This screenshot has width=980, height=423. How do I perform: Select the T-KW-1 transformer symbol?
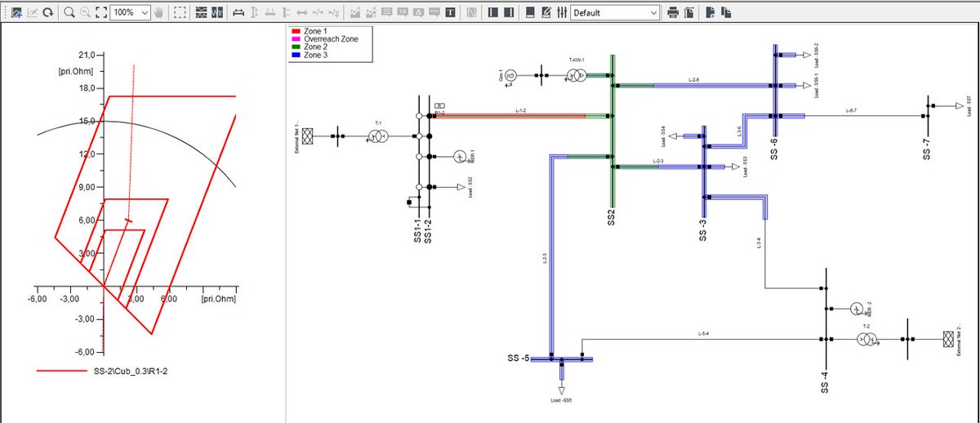pos(577,76)
